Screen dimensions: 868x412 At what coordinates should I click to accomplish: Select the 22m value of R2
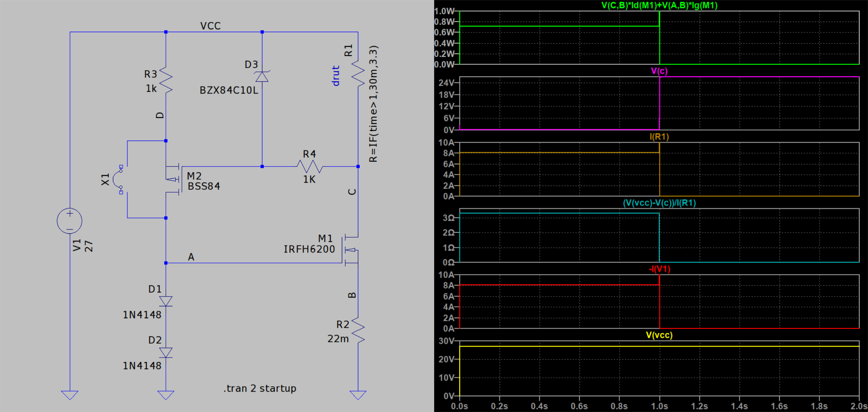(x=338, y=339)
